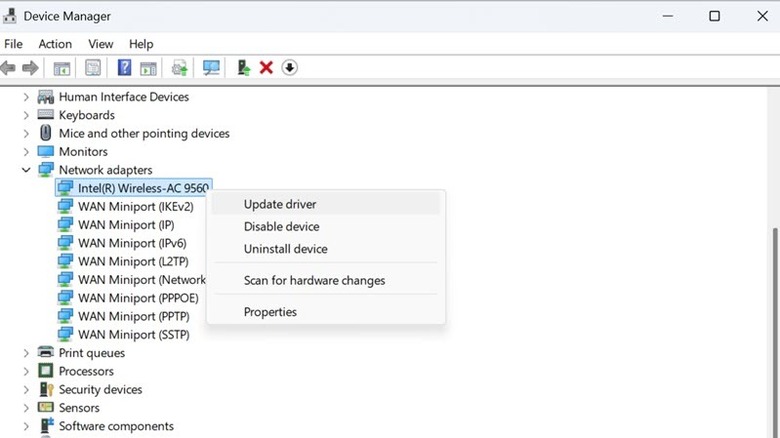The height and width of the screenshot is (438, 780).
Task: Click the enable device green arrow icon
Action: pyautogui.click(x=243, y=68)
